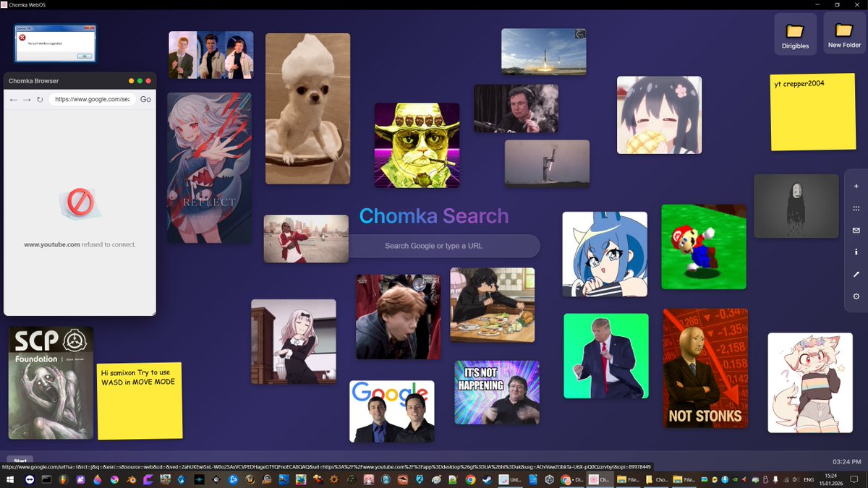Open Blender in the Windows taskbar
The width and height of the screenshot is (868, 488).
pos(132,479)
